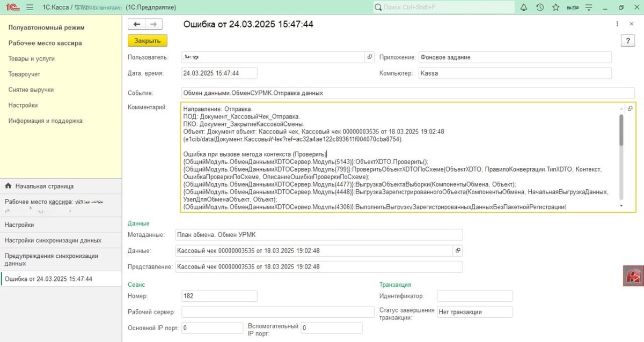Click the Вспомогательный IP порт field
The height and width of the screenshot is (342, 644).
coord(331,328)
